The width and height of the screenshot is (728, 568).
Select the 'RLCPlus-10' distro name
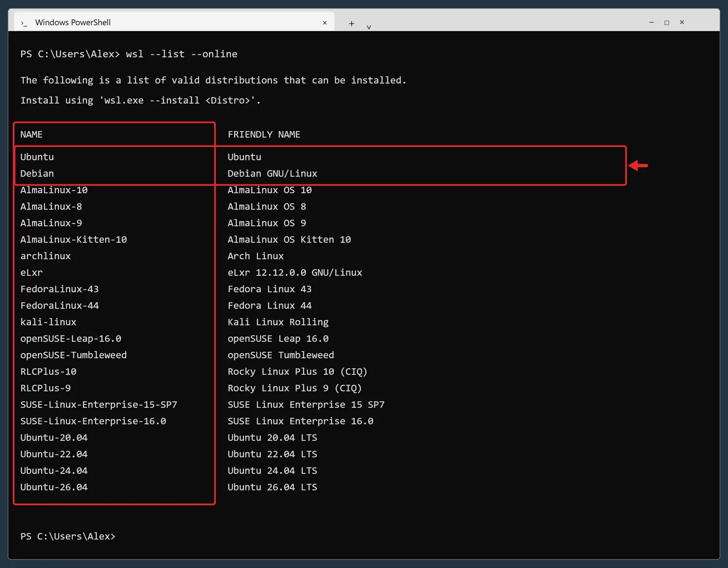[x=49, y=371]
